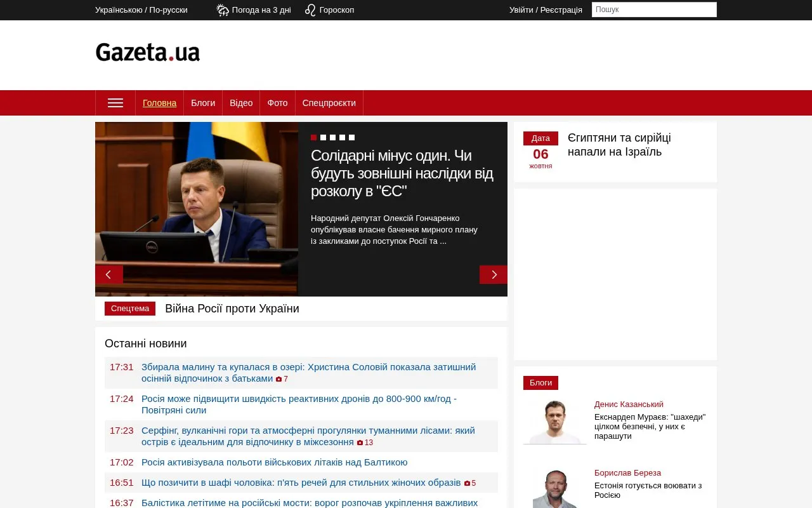Open Денис Казанський blog author link
Viewport: 812px width, 508px height.
629,404
